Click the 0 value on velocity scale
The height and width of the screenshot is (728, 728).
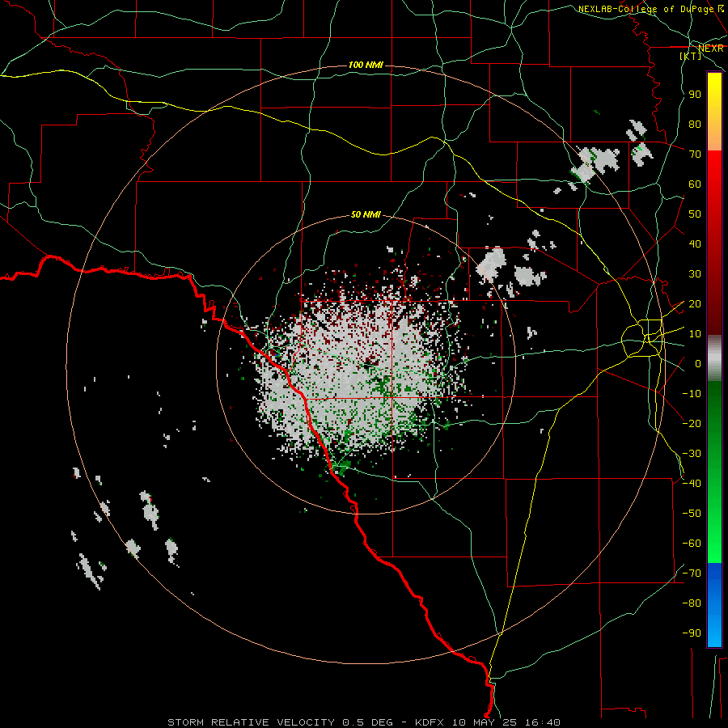click(x=698, y=364)
